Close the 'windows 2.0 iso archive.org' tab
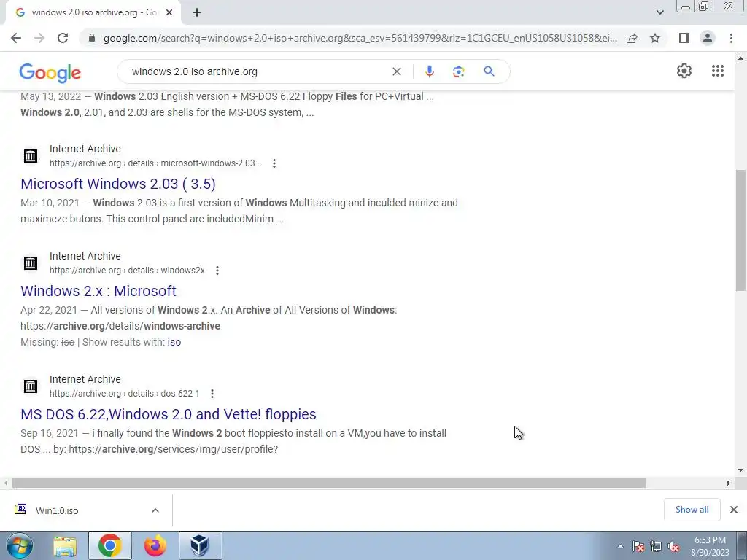The image size is (747, 560). tap(169, 13)
